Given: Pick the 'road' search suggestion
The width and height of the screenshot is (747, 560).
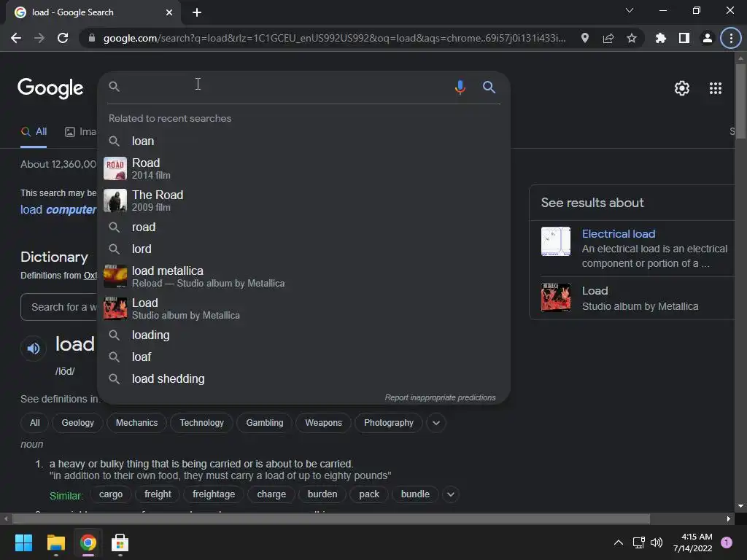Looking at the screenshot, I should coord(303,227).
